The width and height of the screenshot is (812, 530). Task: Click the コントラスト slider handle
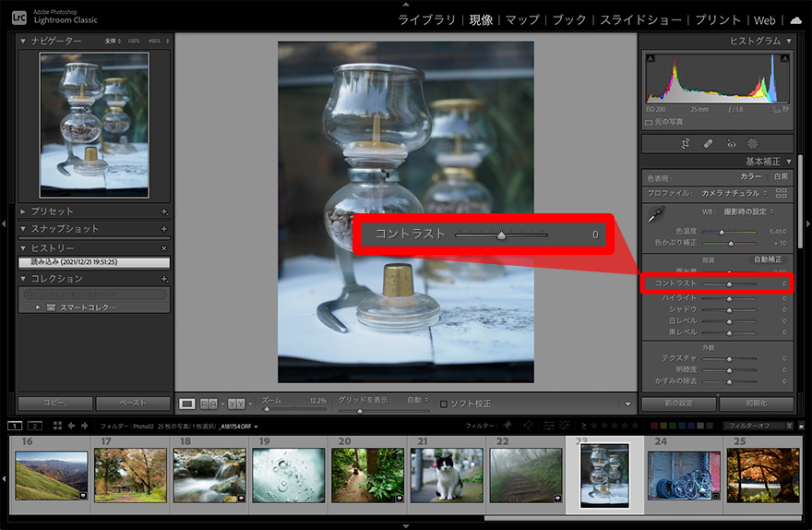(x=729, y=283)
